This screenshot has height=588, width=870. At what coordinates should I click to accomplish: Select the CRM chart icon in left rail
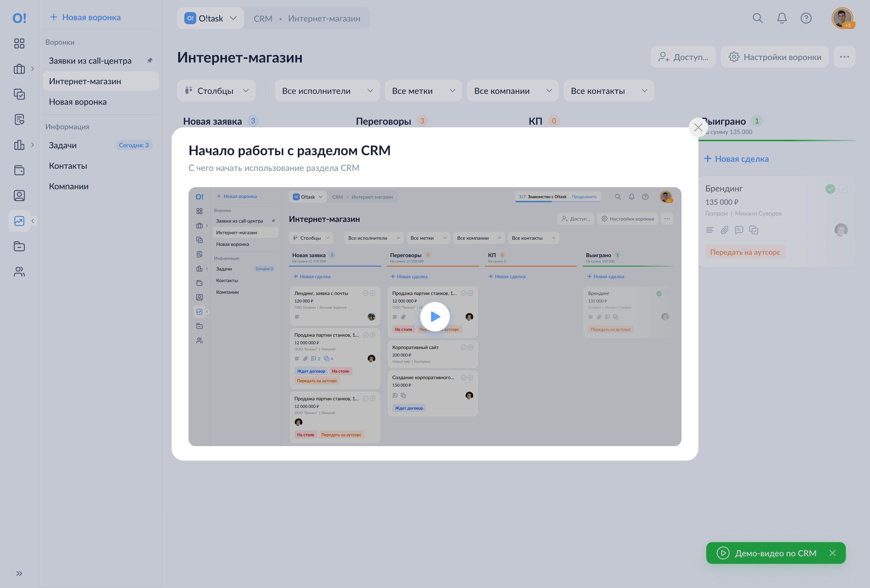[19, 221]
